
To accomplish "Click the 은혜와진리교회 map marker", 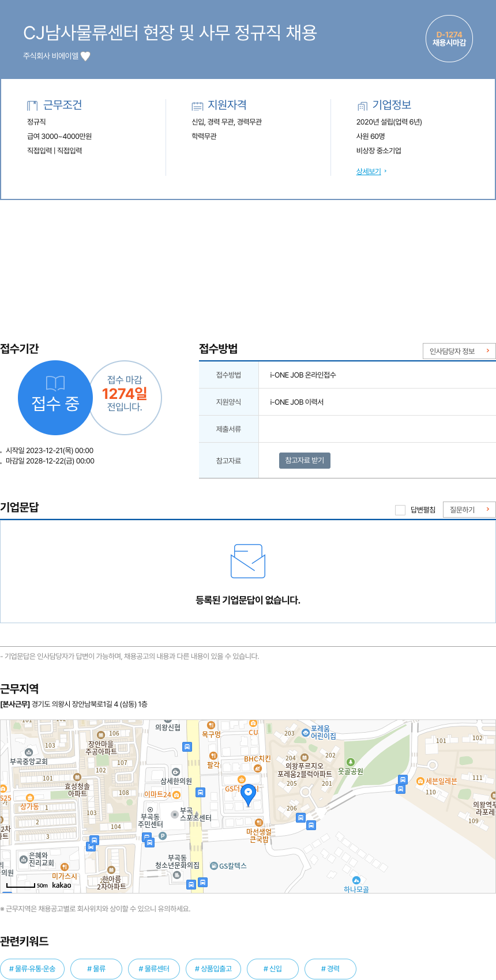I will [23, 860].
